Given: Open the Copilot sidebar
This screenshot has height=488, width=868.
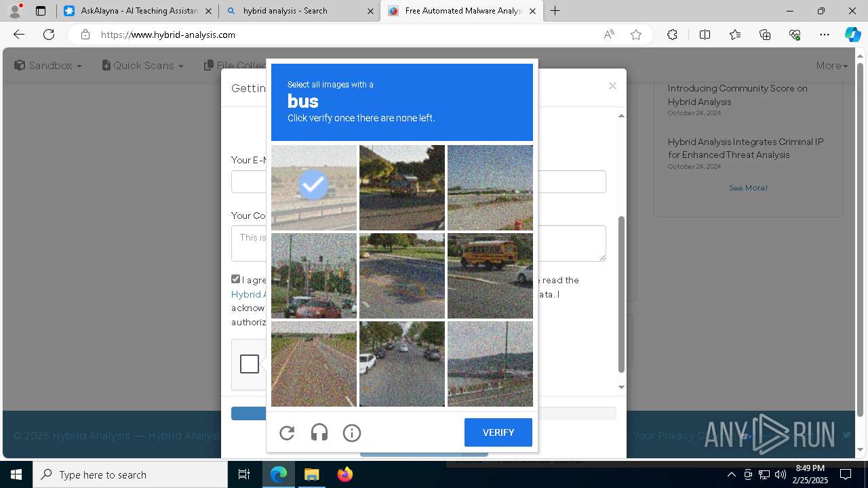Looking at the screenshot, I should (852, 35).
